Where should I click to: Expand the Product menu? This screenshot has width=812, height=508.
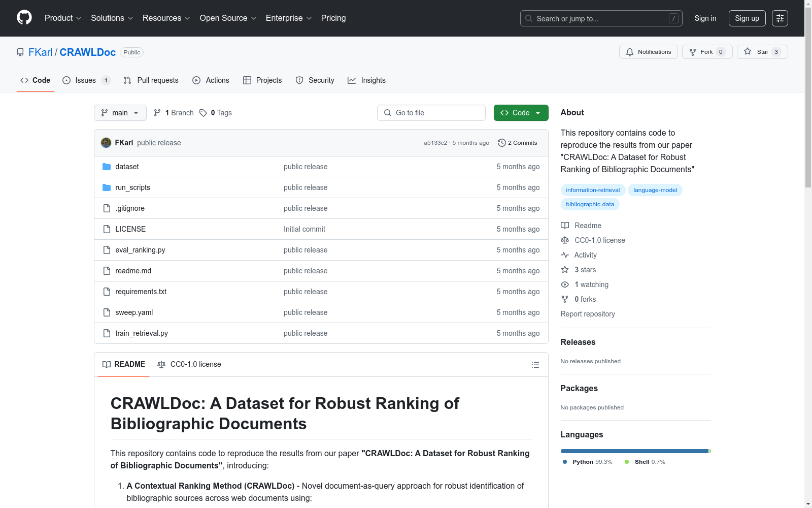(63, 18)
